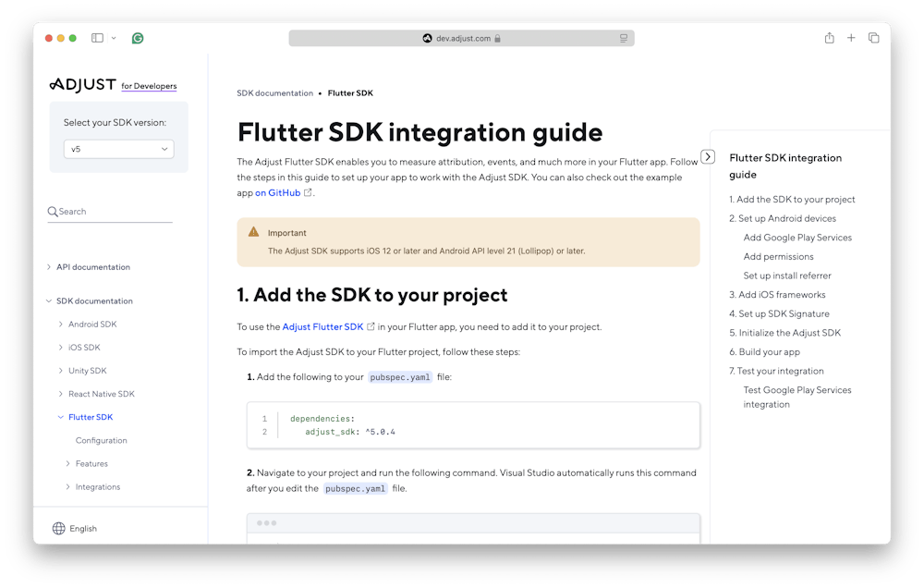Jump to 2. Set up Android devices
The width and height of the screenshot is (924, 588).
(783, 218)
